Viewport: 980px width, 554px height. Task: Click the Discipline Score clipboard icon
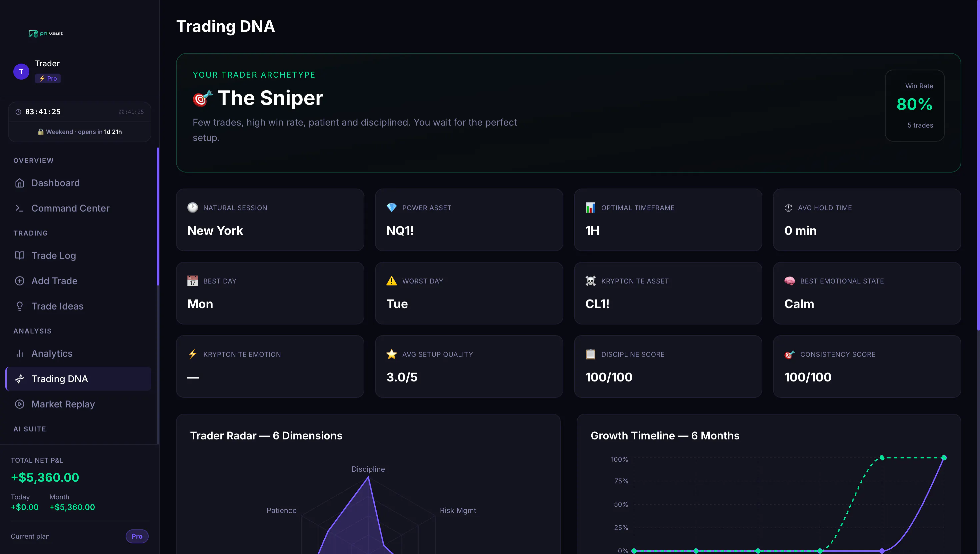tap(591, 354)
